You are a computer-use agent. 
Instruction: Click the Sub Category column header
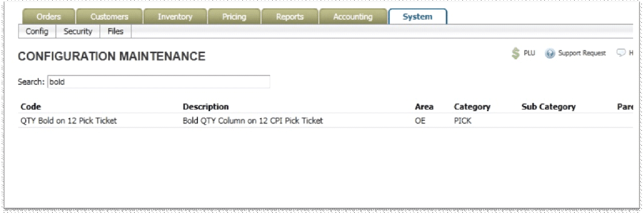click(549, 107)
